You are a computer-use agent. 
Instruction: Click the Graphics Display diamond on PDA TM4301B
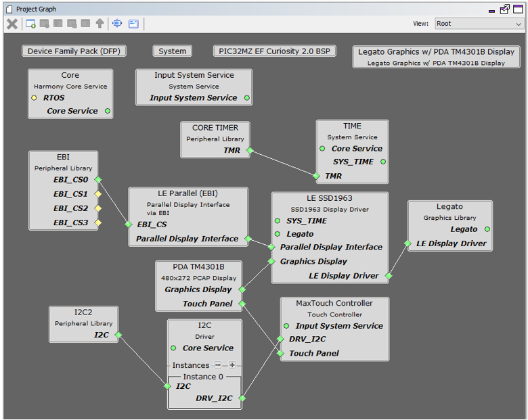pyautogui.click(x=242, y=289)
